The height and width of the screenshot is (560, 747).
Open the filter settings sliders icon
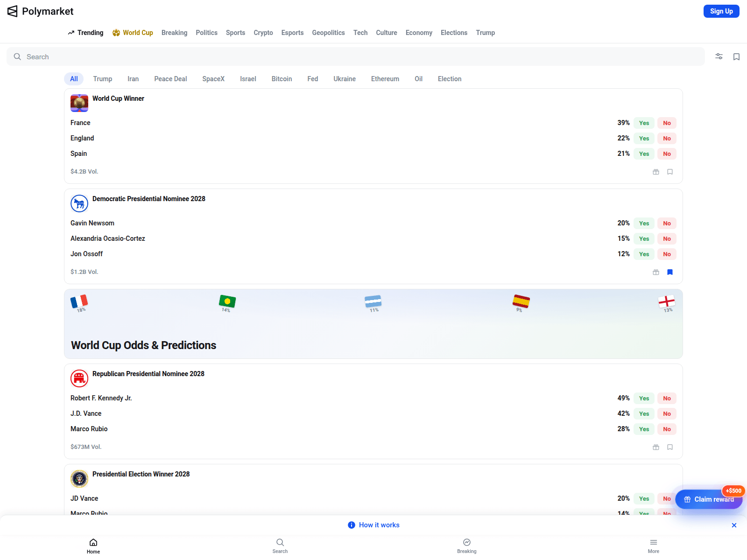pyautogui.click(x=719, y=56)
